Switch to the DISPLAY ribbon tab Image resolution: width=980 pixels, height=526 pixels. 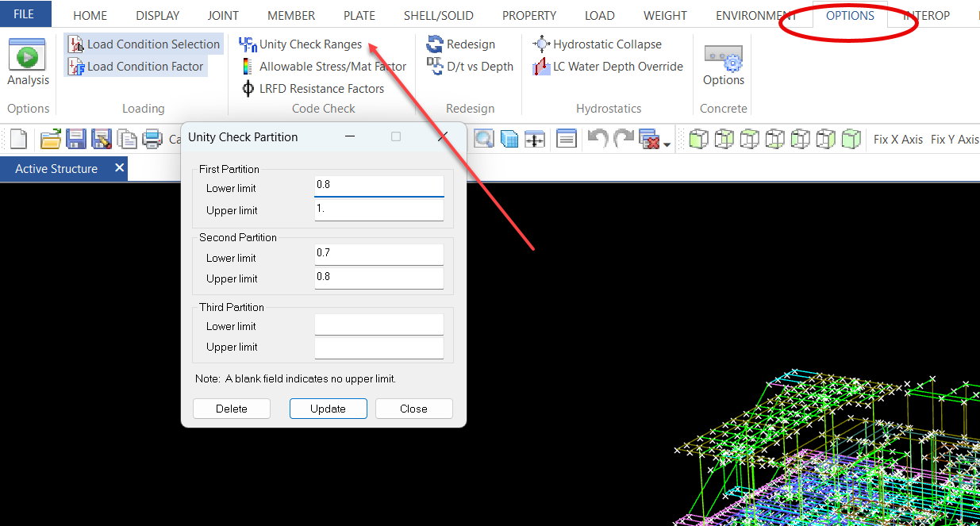(157, 15)
